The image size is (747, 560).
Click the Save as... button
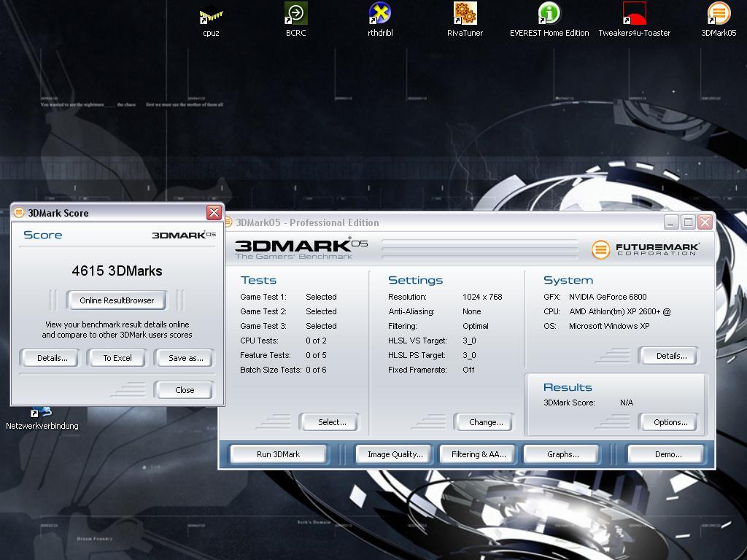tap(185, 358)
